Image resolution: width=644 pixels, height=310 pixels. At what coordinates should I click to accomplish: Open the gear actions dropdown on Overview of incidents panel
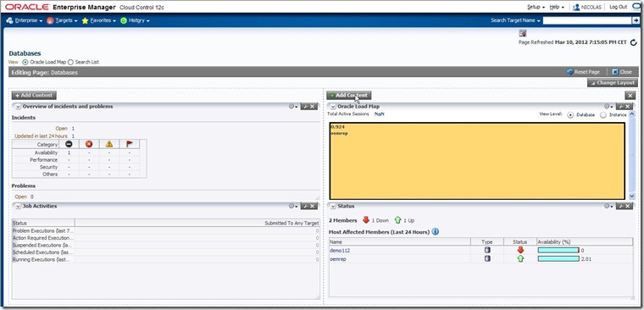point(293,107)
